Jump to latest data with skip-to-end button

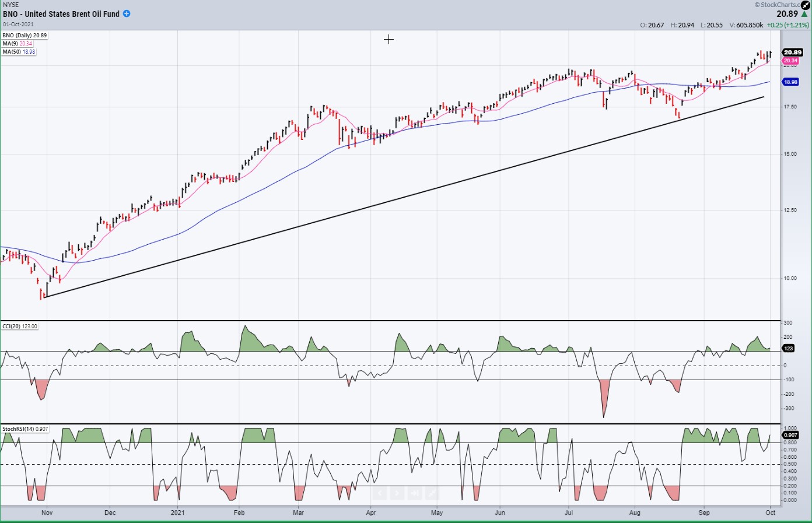(x=414, y=494)
